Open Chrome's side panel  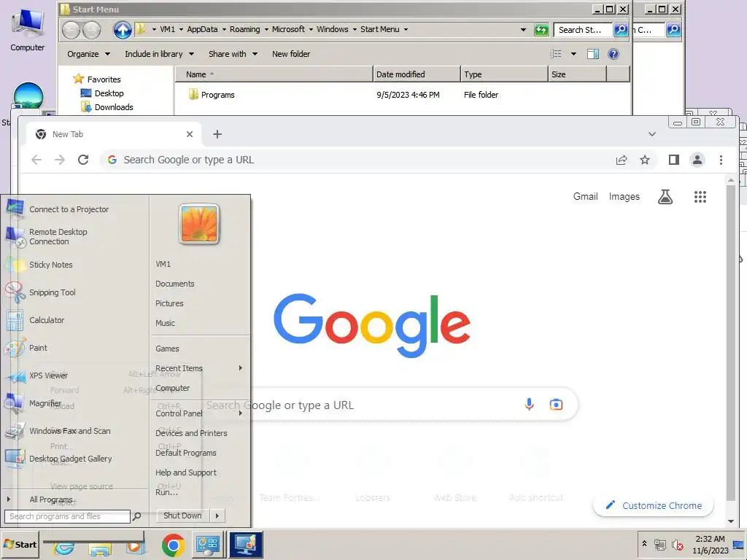point(673,160)
